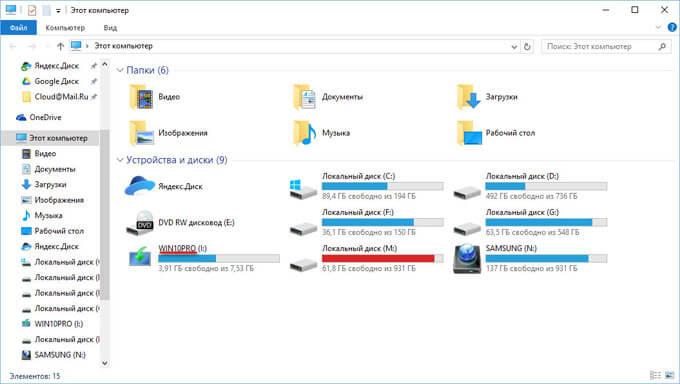Select the Локальный диск (G:) drive icon
The height and width of the screenshot is (384, 680).
pos(467,228)
